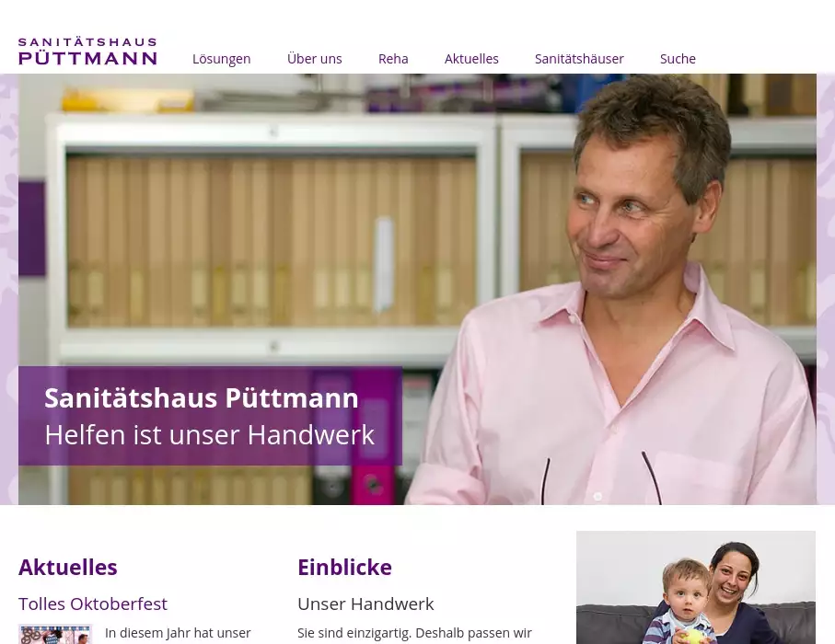Click the Sie sind einzigartig teaser text
Image resolution: width=835 pixels, height=644 pixels.
click(414, 633)
